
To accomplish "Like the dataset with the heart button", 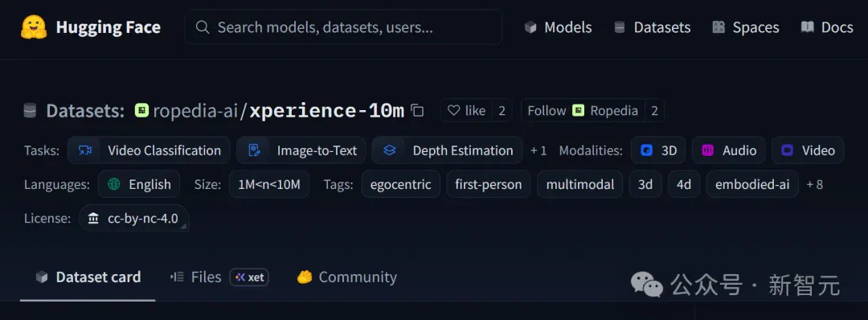I will (467, 111).
